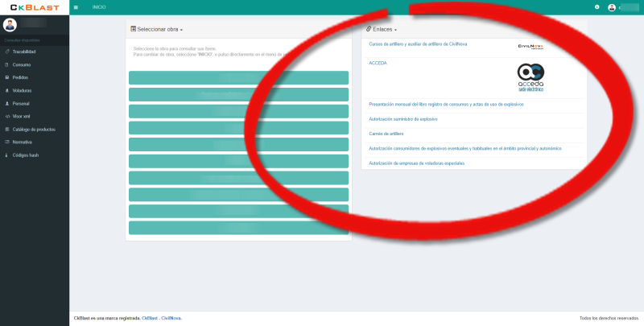Open Trazabilidad in the sidebar
This screenshot has height=326, width=644.
[24, 52]
